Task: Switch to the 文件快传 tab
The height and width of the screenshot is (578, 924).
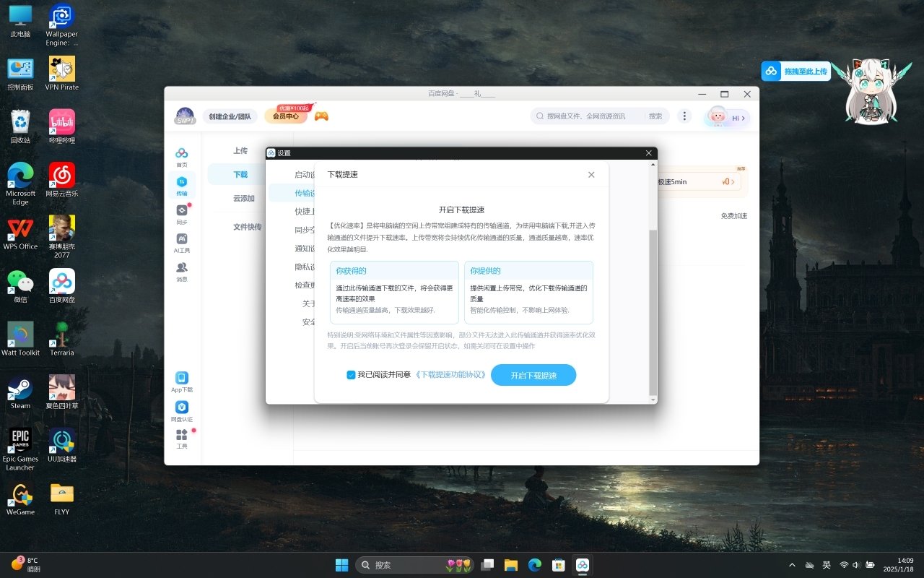Action: click(247, 226)
